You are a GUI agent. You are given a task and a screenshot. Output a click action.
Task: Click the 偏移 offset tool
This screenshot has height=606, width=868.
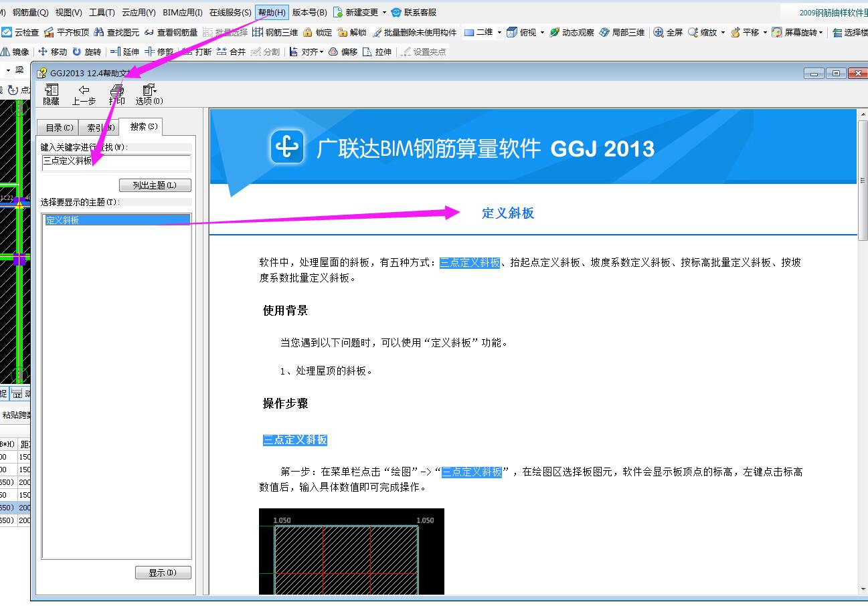coord(343,52)
